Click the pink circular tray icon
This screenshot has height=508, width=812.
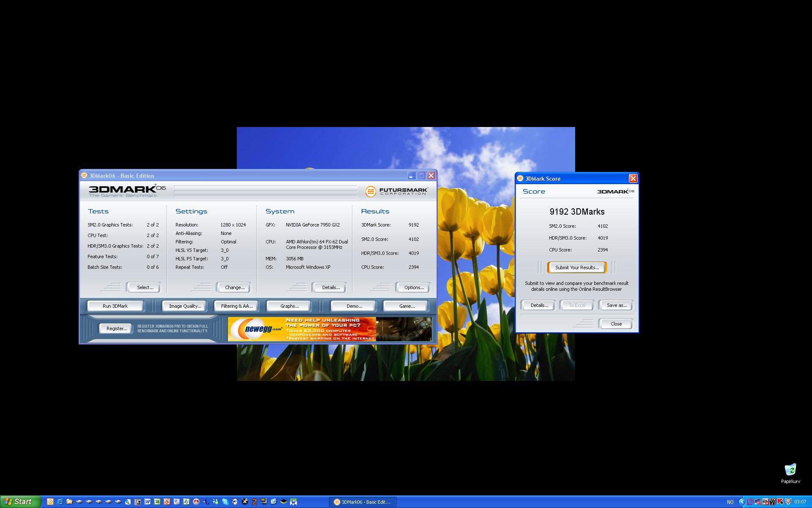pyautogui.click(x=750, y=502)
